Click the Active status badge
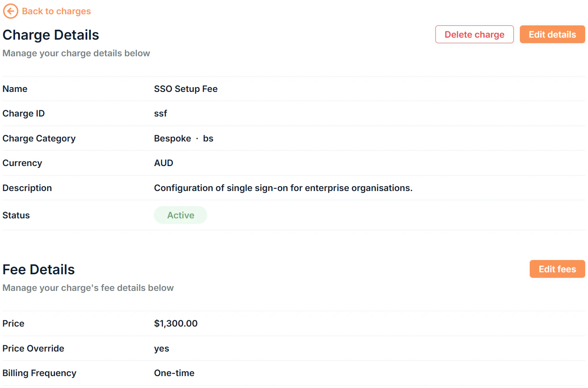 point(180,215)
